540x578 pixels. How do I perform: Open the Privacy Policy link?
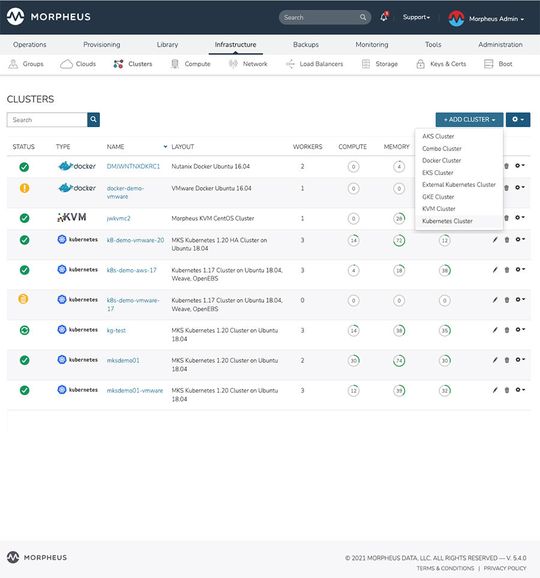click(x=505, y=568)
